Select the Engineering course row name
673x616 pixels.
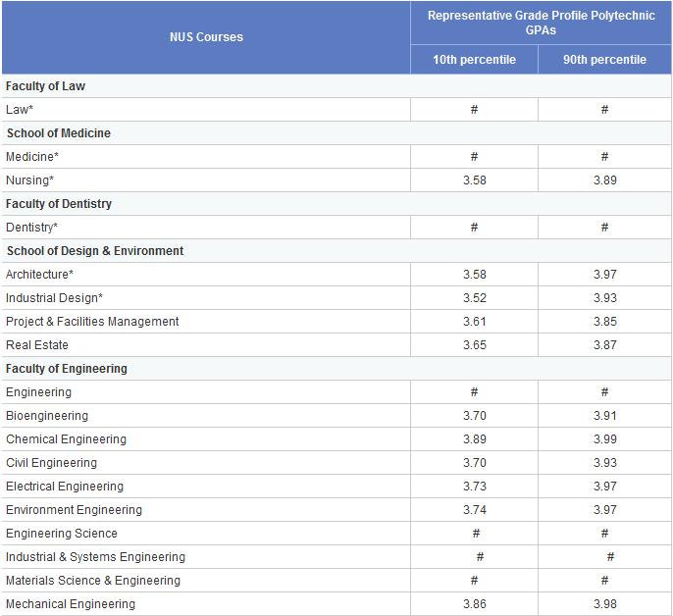[x=38, y=392]
